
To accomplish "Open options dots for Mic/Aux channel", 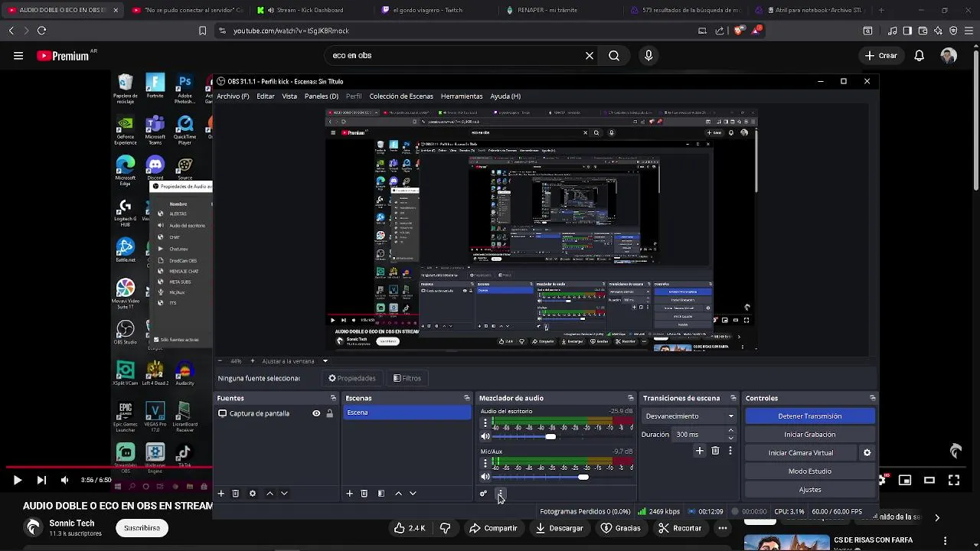I will [485, 463].
